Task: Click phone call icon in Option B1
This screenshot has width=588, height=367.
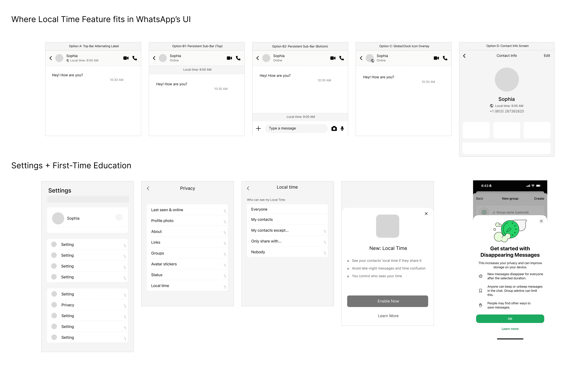Action: (x=238, y=58)
